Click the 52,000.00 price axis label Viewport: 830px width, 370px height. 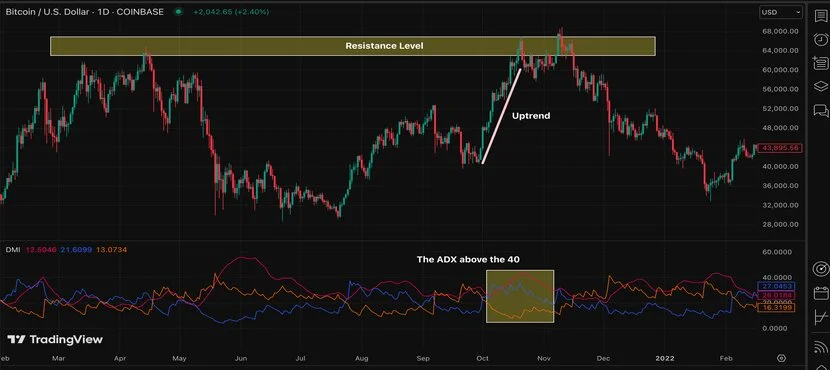click(780, 109)
